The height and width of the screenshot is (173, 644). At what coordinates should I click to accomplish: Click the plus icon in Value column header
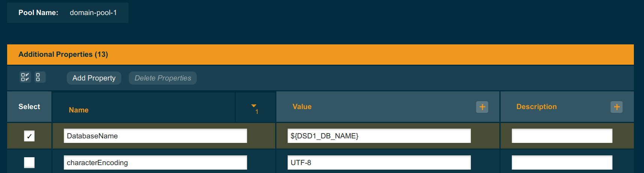[482, 107]
